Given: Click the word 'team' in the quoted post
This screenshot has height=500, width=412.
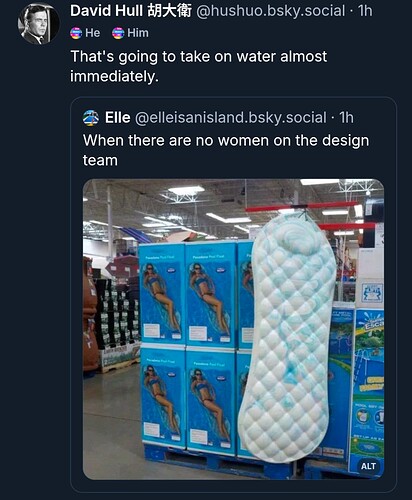Looking at the screenshot, I should coord(100,160).
